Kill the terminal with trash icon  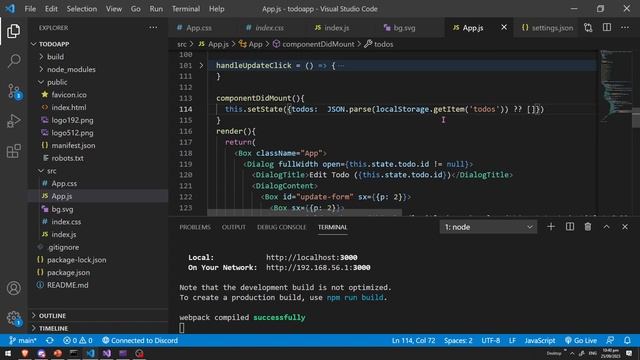point(588,227)
